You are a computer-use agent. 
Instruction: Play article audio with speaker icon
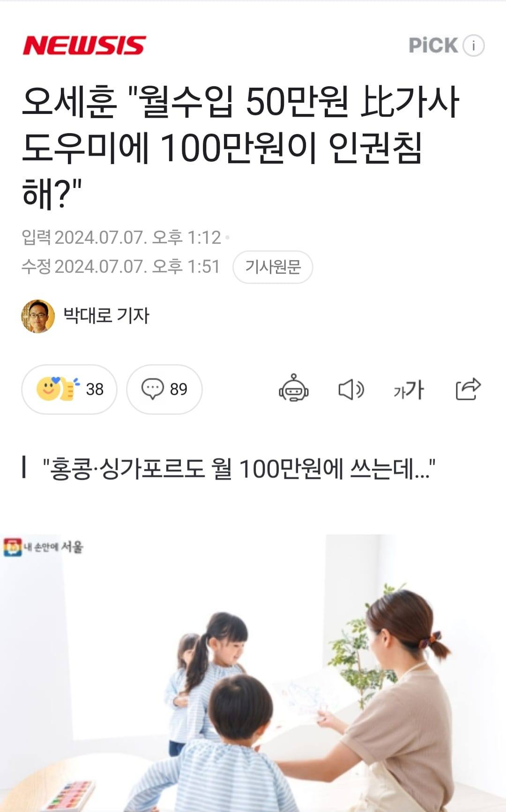point(351,389)
